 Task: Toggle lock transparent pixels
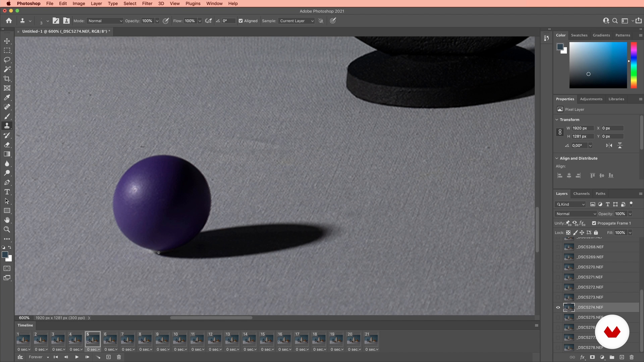click(x=568, y=233)
